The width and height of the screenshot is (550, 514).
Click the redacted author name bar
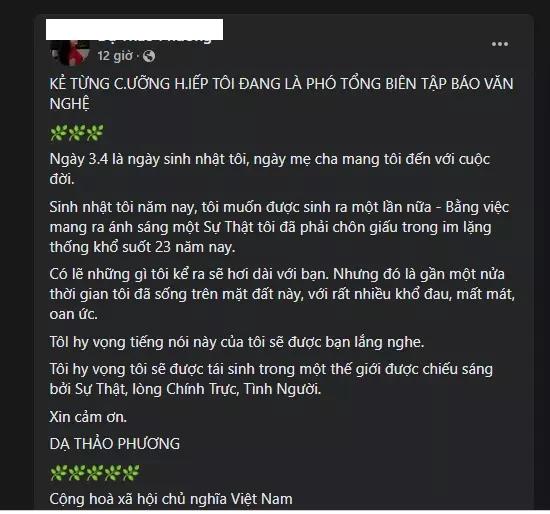(x=134, y=29)
